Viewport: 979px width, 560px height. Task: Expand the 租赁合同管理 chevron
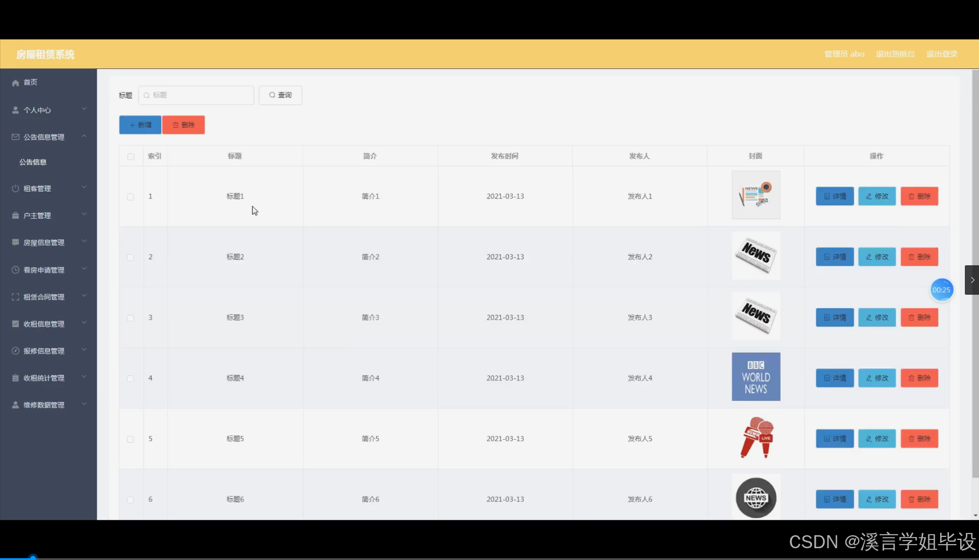(84, 296)
